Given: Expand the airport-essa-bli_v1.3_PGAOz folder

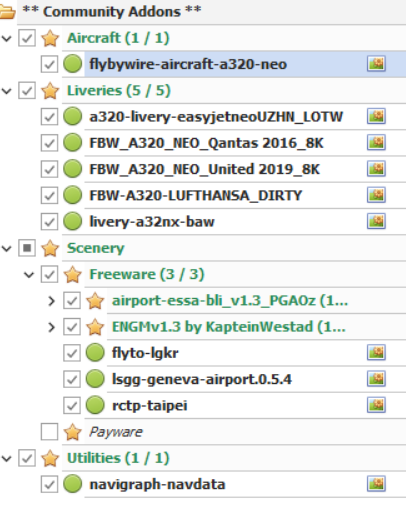Looking at the screenshot, I should click(x=51, y=301).
